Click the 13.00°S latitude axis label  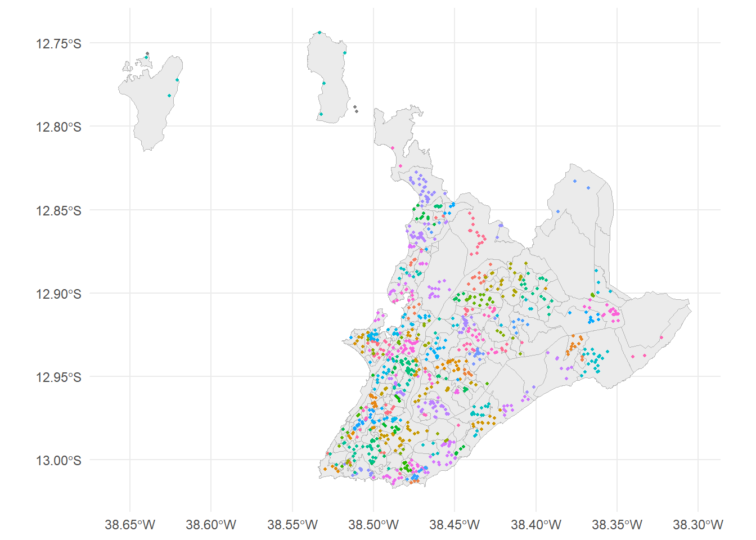point(58,461)
